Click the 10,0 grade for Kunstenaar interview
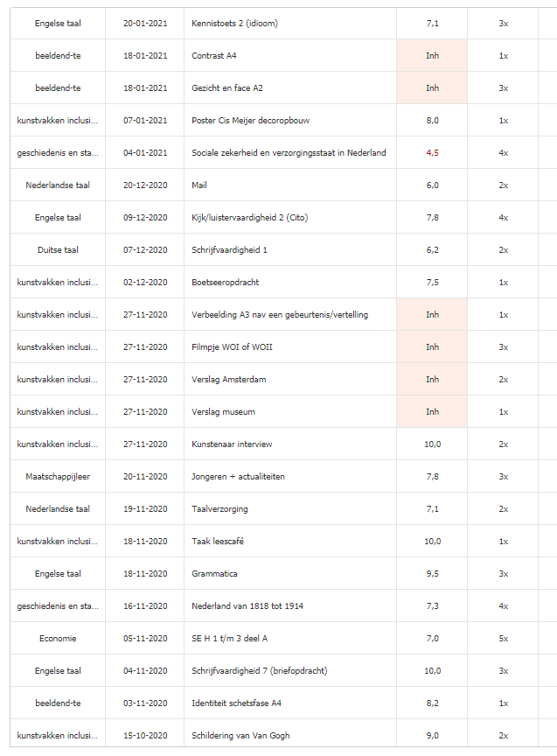 pos(432,444)
